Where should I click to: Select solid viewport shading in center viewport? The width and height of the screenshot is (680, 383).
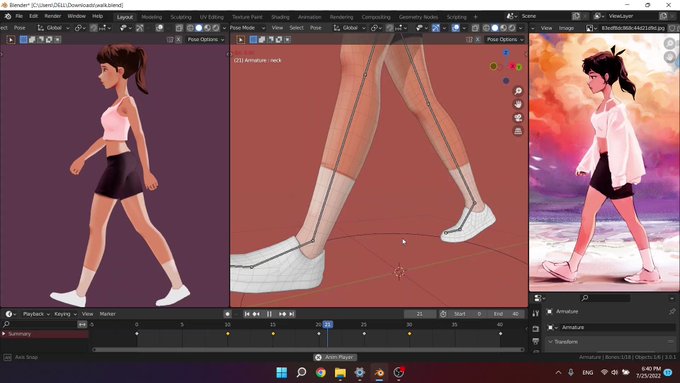pos(495,28)
